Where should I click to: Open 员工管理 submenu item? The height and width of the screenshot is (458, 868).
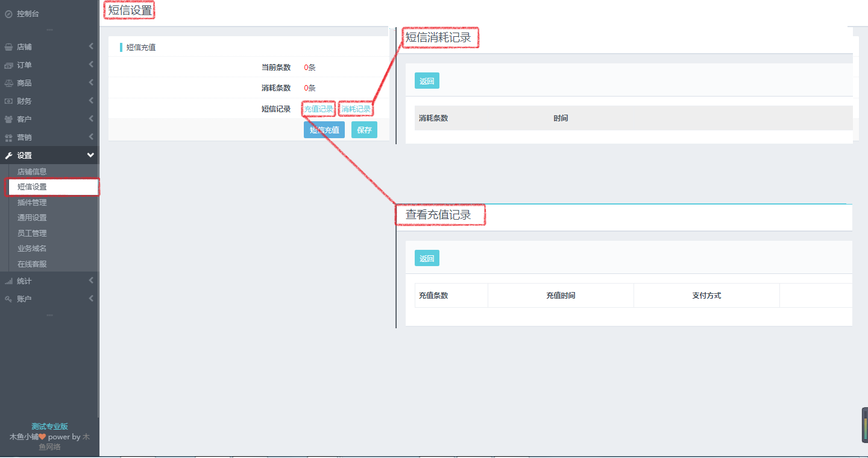tap(32, 233)
